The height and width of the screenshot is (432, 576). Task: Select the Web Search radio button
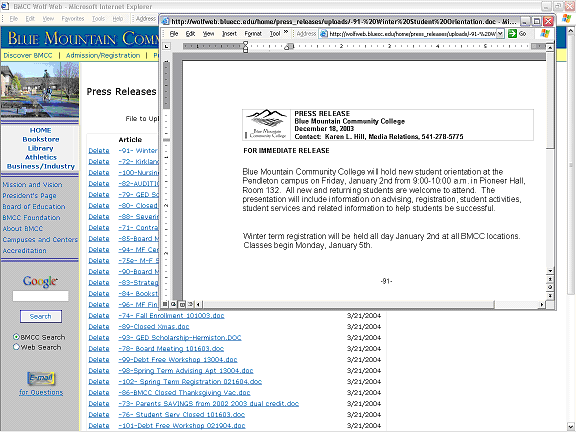point(16,347)
